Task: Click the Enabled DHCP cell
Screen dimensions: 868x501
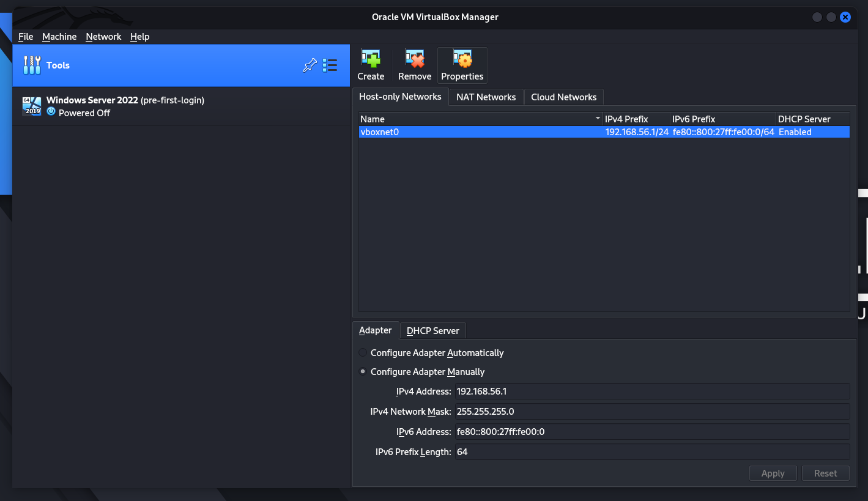Action: 812,132
